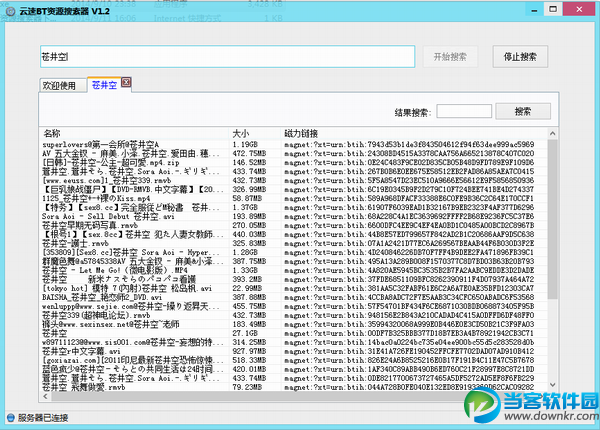Screen dimensions: 600x430
Task: Minimize the 云速BT资源搜索器 window
Action: tap(534, 10)
